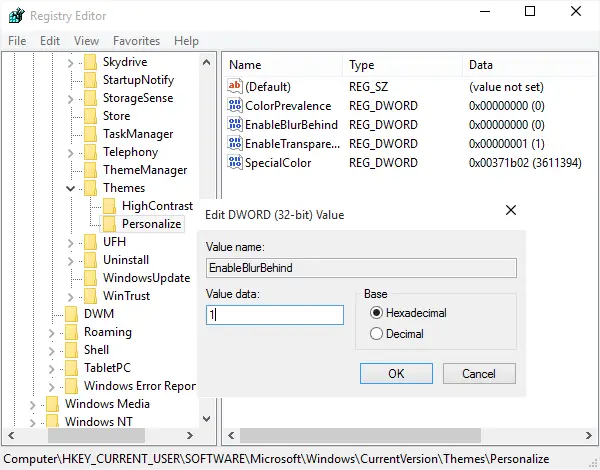Click the tree pane horizontal scroll right arrow

point(189,436)
